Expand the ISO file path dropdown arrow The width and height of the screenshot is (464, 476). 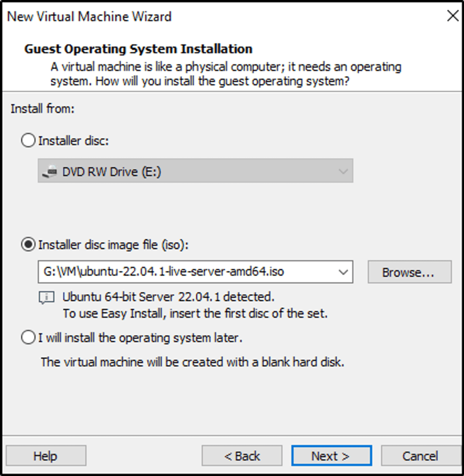(x=343, y=272)
